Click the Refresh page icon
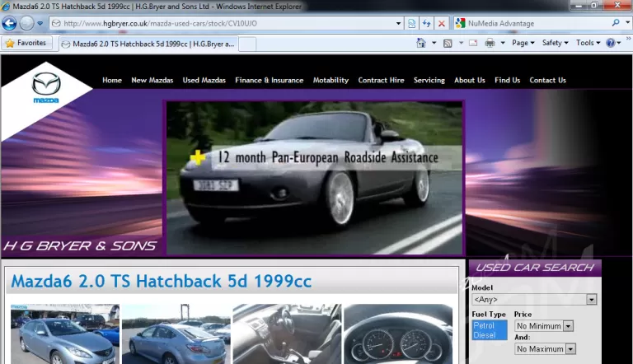 pos(426,23)
